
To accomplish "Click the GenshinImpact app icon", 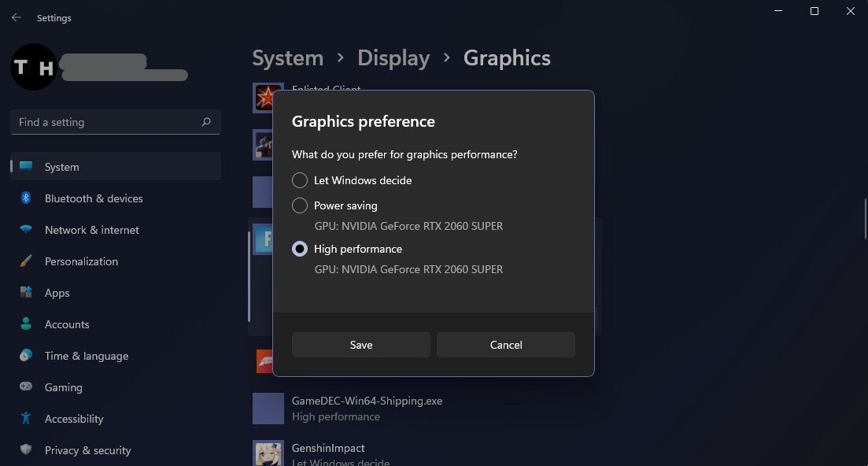I will coord(268,453).
